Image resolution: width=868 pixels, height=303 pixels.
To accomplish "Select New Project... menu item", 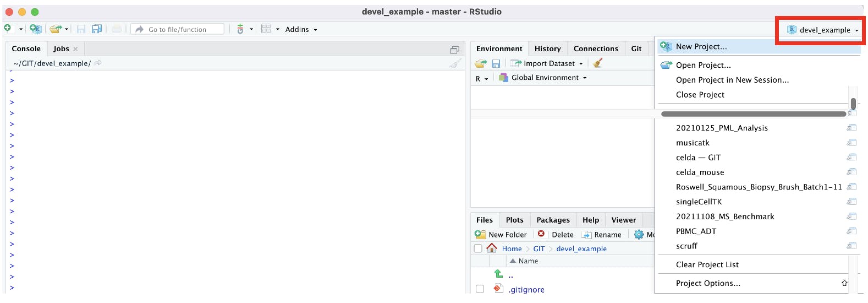I will click(757, 46).
